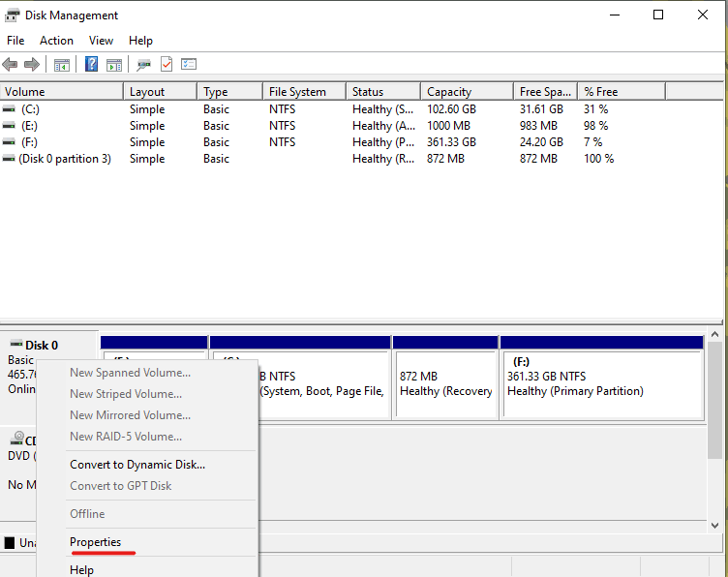Click the Disk 0 label in disk pane
Viewport: 728px width, 577px height.
(x=42, y=346)
